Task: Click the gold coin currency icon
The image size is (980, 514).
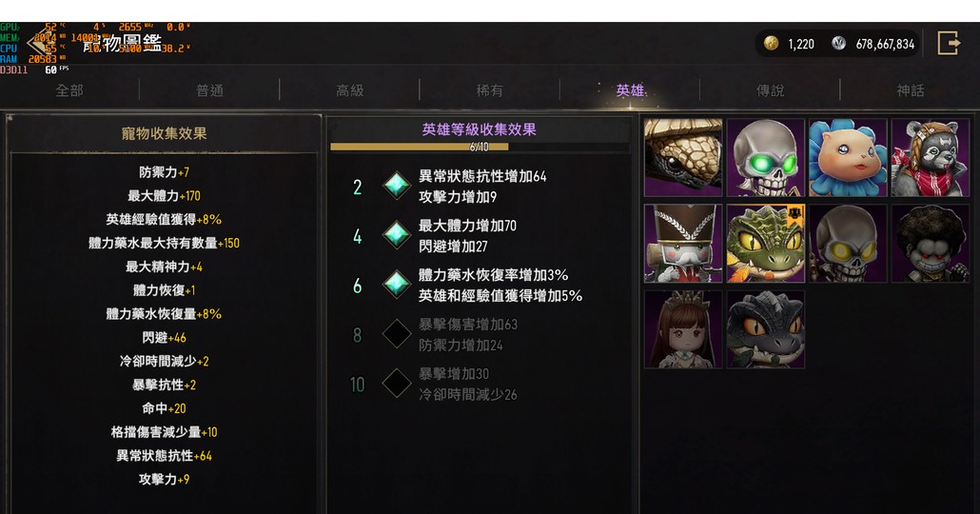Action: (772, 43)
